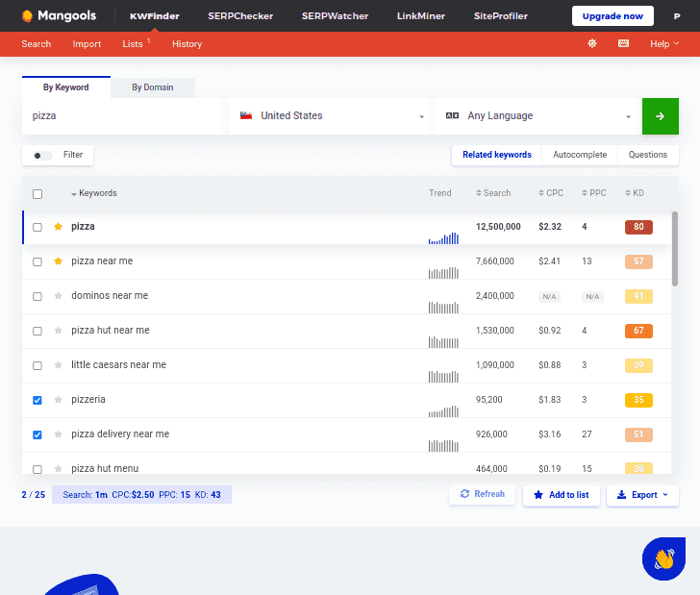This screenshot has height=595, width=700.
Task: Click the pizza near me trend chart
Action: 443,273
